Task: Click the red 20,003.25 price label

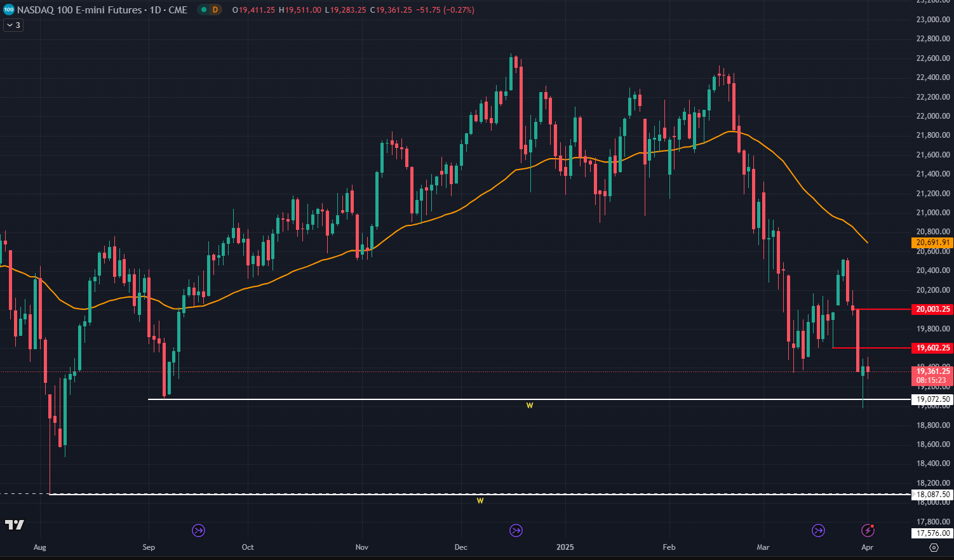Action: click(932, 309)
